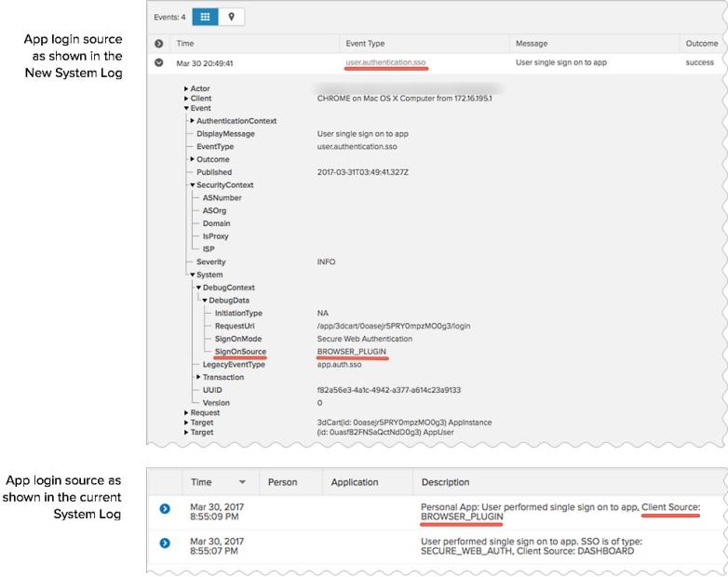
Task: Click the app.auth.sso legacy event value
Action: (340, 365)
